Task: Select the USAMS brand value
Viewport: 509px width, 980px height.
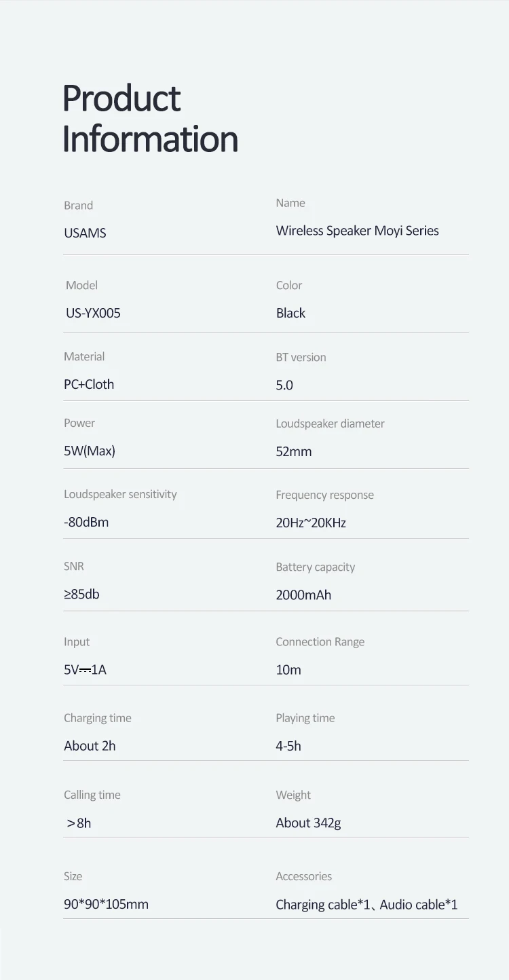Action: [85, 233]
